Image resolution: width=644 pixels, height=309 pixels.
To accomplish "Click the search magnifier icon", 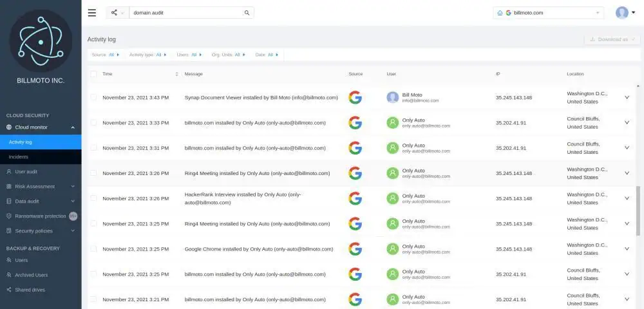I will pos(247,13).
